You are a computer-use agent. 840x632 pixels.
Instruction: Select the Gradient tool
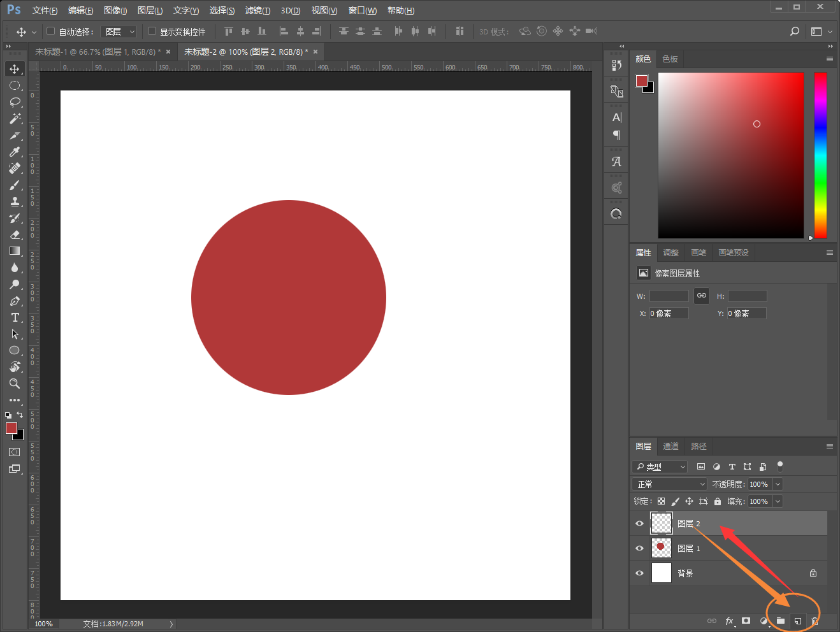click(x=15, y=251)
